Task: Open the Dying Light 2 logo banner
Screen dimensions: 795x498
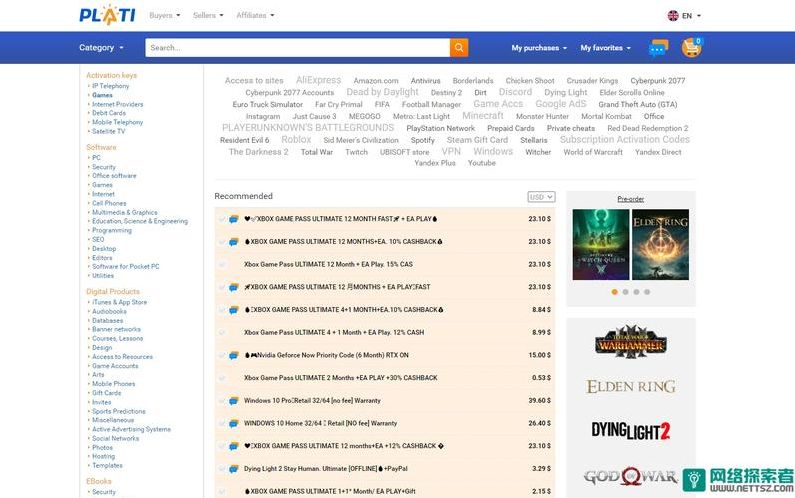Action: (x=631, y=431)
